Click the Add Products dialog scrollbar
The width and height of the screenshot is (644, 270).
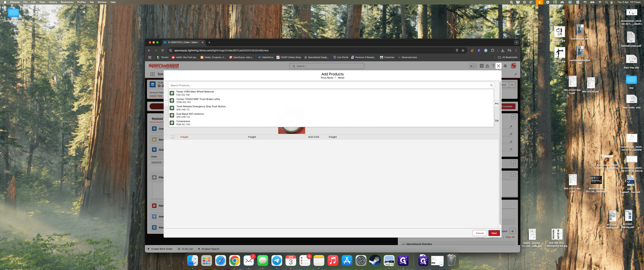500,153
